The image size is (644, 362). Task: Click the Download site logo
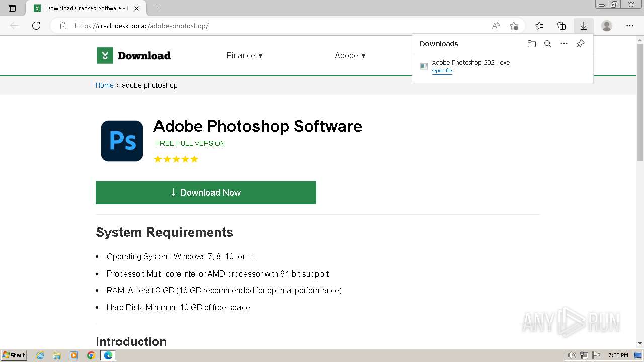[x=134, y=55]
